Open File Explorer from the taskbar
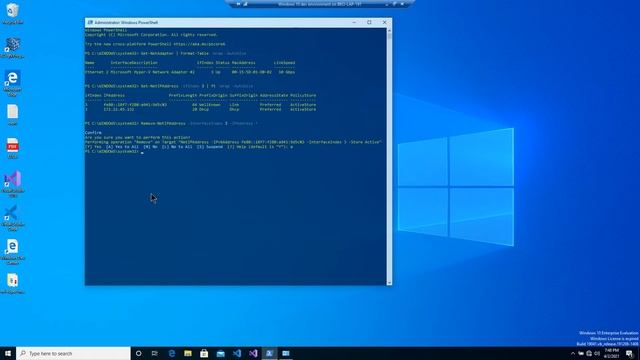Image resolution: width=640 pixels, height=360 pixels. (x=188, y=353)
